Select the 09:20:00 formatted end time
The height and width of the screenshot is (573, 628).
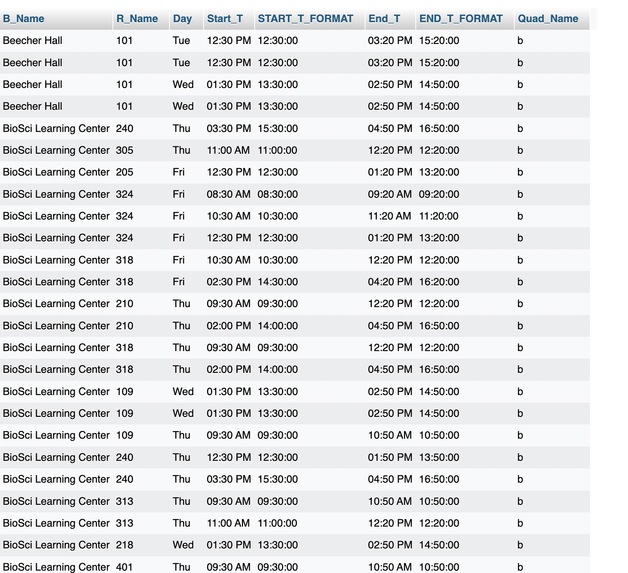pos(439,194)
